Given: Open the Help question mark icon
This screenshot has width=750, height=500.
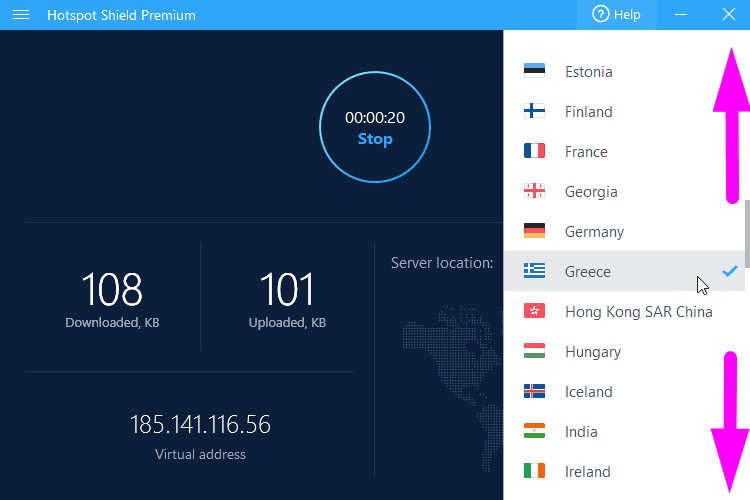Looking at the screenshot, I should pyautogui.click(x=601, y=14).
